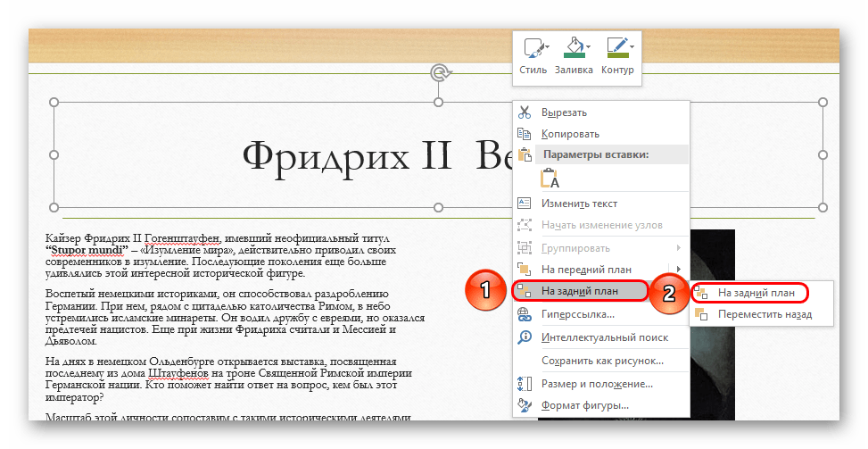
Task: Click the Outline (Контур) pen icon
Action: tap(616, 48)
